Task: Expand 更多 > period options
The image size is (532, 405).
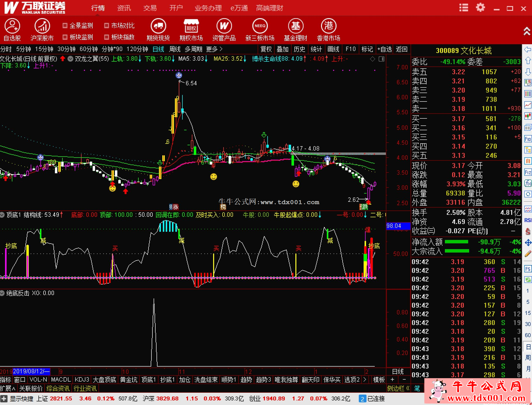Action: (x=214, y=49)
